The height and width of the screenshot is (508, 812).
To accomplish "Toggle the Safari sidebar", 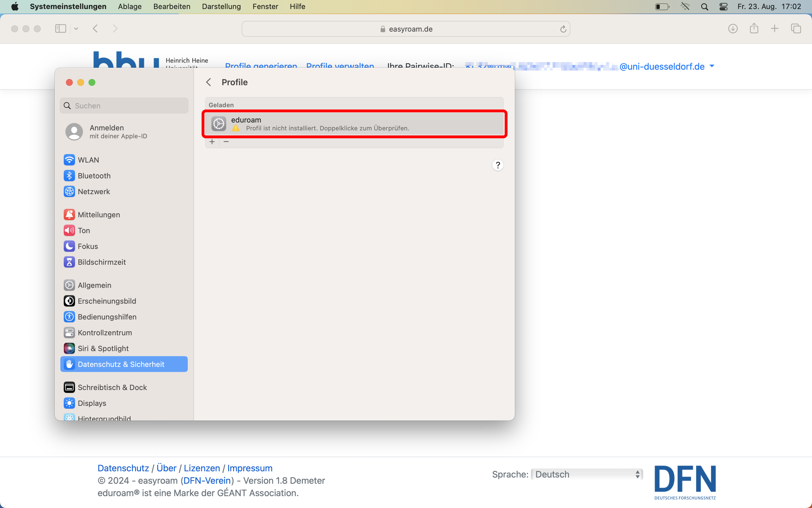I will click(60, 29).
